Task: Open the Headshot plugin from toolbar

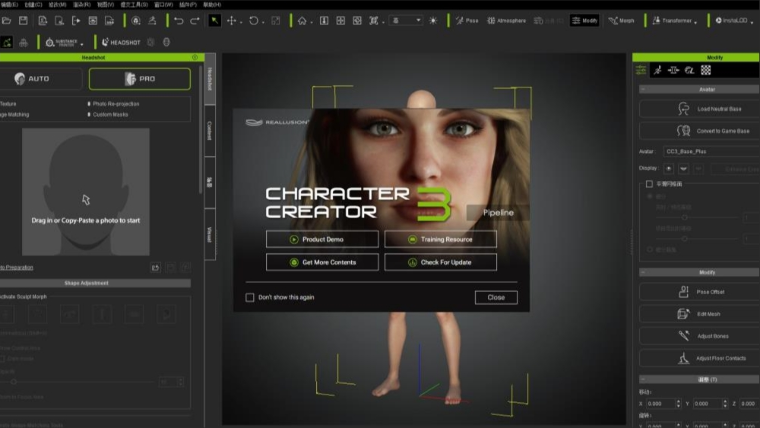Action: click(121, 42)
